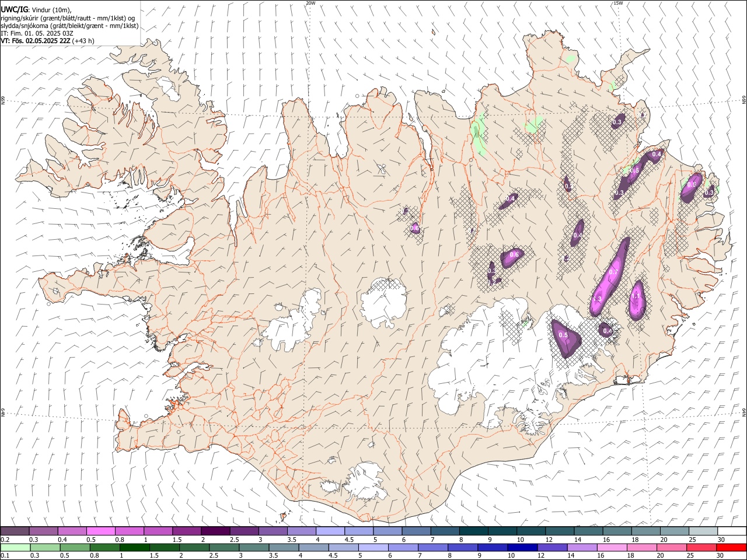Click the 20W longitude label at top
This screenshot has width=747, height=560.
pyautogui.click(x=310, y=3)
